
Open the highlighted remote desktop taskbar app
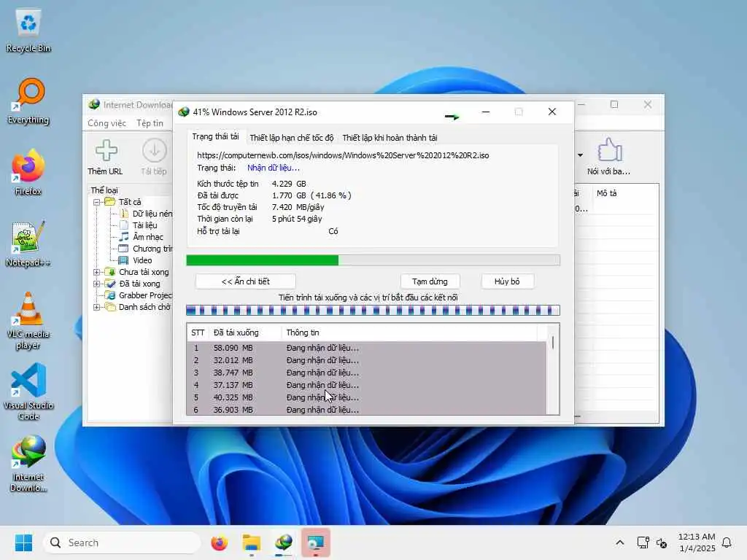pyautogui.click(x=316, y=542)
